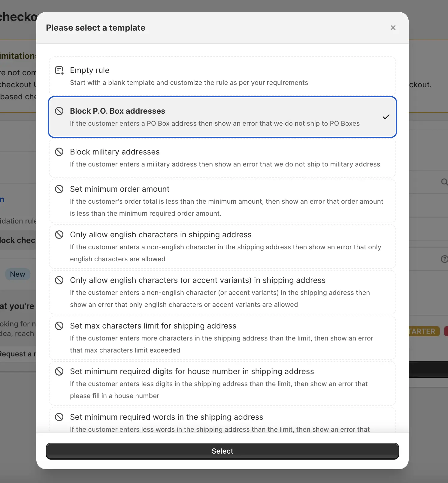Click the New badge in the background
448x483 pixels.
click(x=17, y=274)
